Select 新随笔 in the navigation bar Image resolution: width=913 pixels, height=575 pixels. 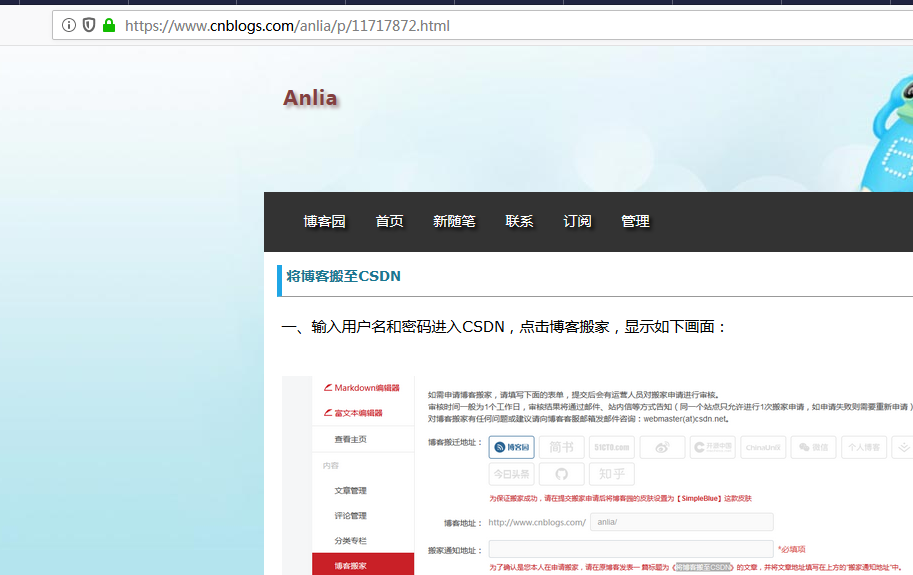[x=454, y=221]
